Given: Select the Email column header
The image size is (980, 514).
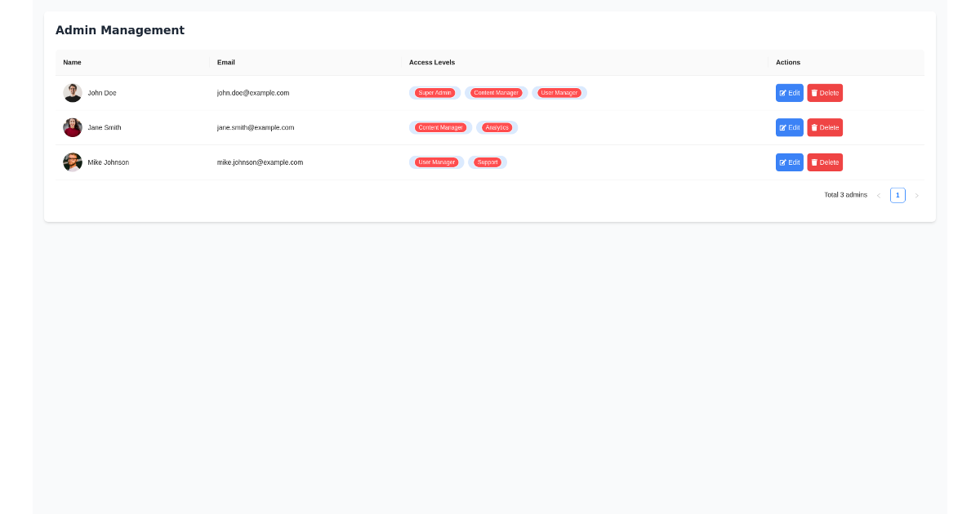Looking at the screenshot, I should pyautogui.click(x=225, y=62).
